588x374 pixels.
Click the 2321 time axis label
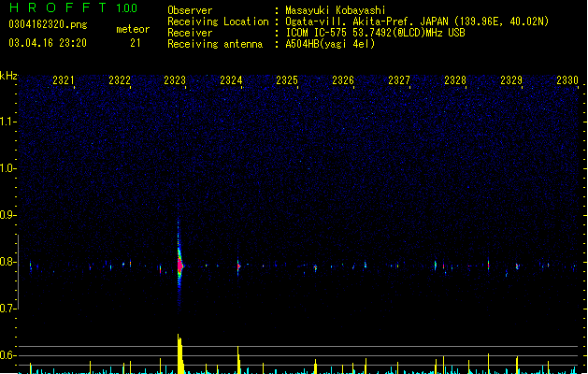64,79
